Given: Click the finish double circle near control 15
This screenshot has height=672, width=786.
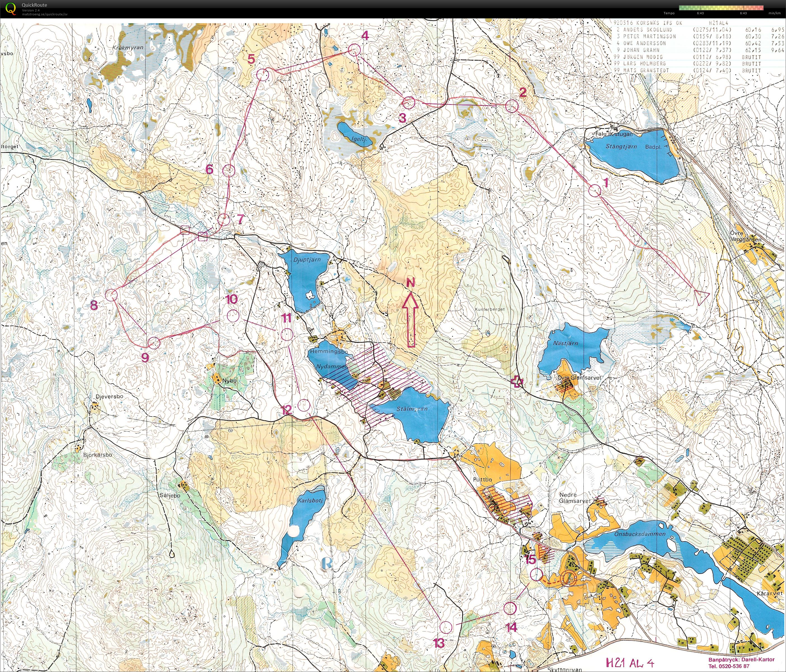Looking at the screenshot, I should (x=569, y=578).
